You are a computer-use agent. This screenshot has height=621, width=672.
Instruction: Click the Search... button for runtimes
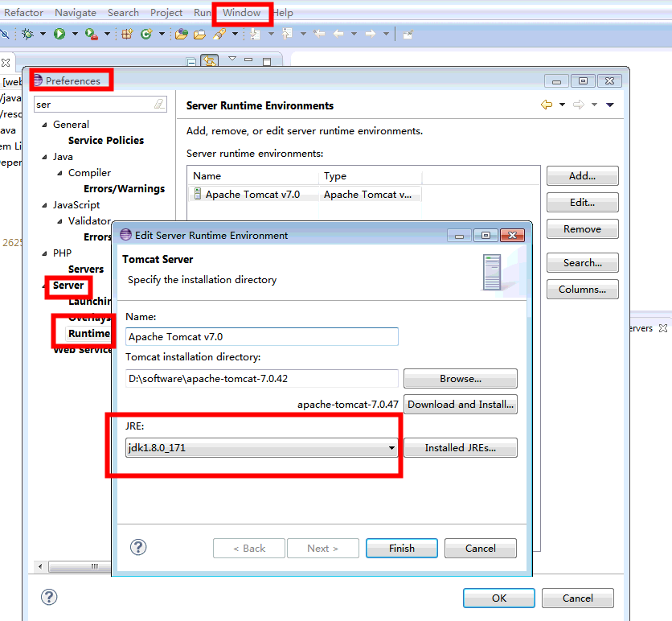tap(583, 262)
